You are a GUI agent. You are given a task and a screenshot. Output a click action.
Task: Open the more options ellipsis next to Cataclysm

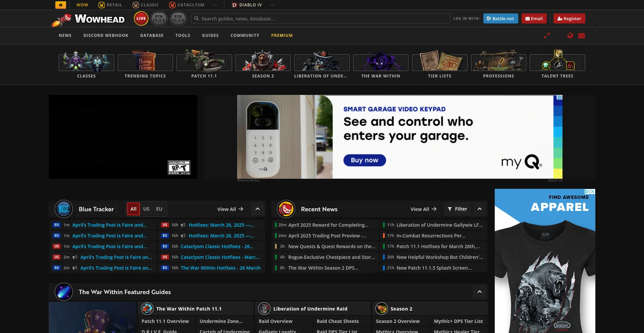tap(215, 5)
